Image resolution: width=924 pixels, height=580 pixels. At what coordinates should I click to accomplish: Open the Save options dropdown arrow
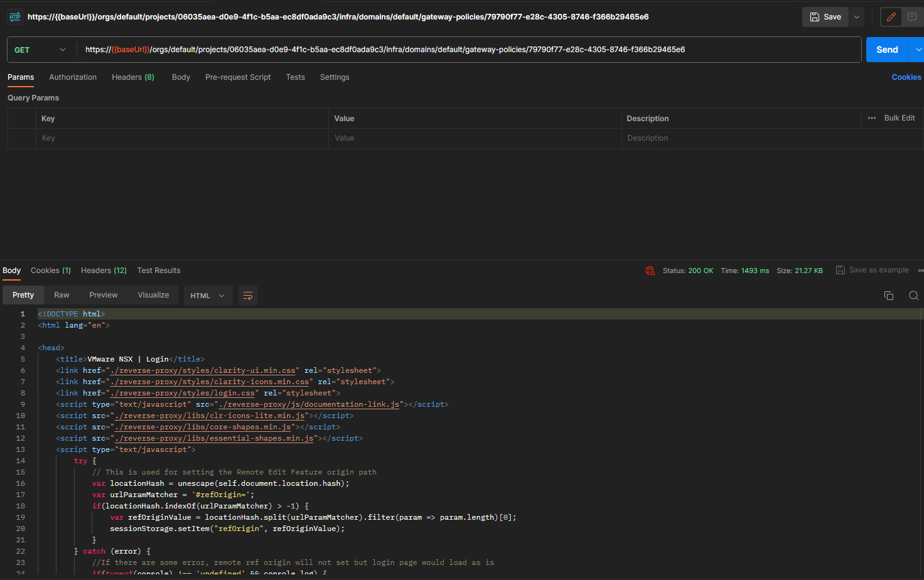[856, 17]
